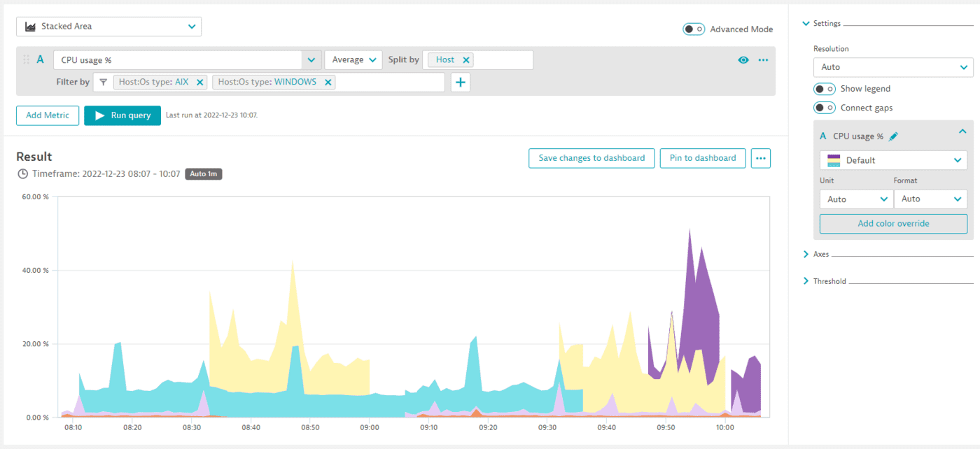
Task: Disable Connect gaps
Action: [825, 108]
